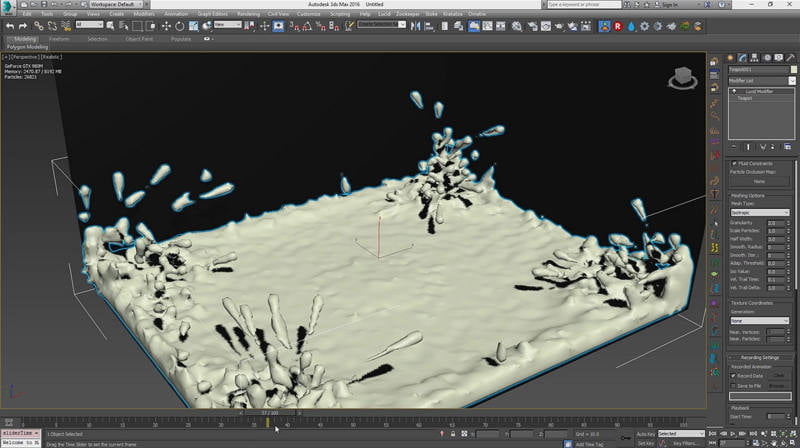The width and height of the screenshot is (800, 448).
Task: Toggle the Record Data checkbox
Action: [x=735, y=375]
